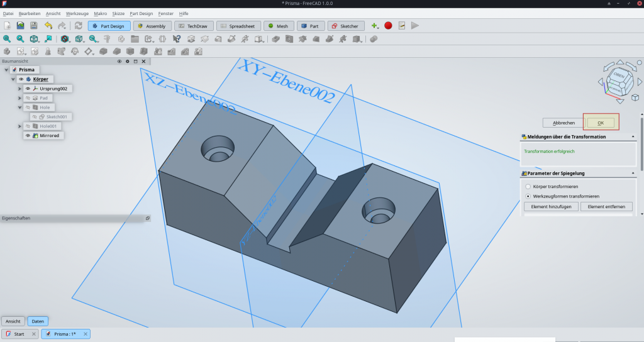Click the task panel vertical scrollbar
The height and width of the screenshot is (342, 644).
coord(641,145)
